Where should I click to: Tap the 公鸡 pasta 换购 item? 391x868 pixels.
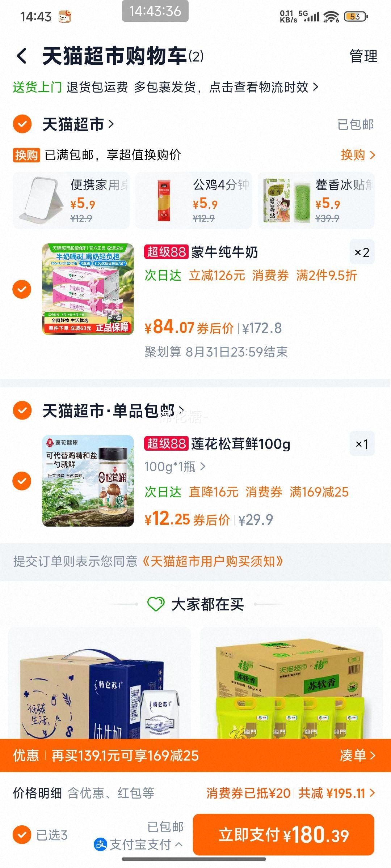coord(194,200)
